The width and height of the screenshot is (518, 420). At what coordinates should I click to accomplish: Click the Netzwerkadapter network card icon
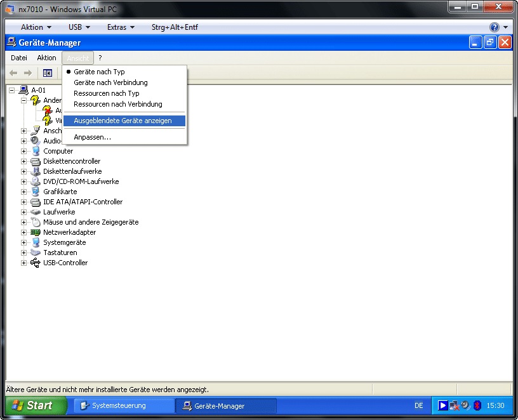(36, 232)
